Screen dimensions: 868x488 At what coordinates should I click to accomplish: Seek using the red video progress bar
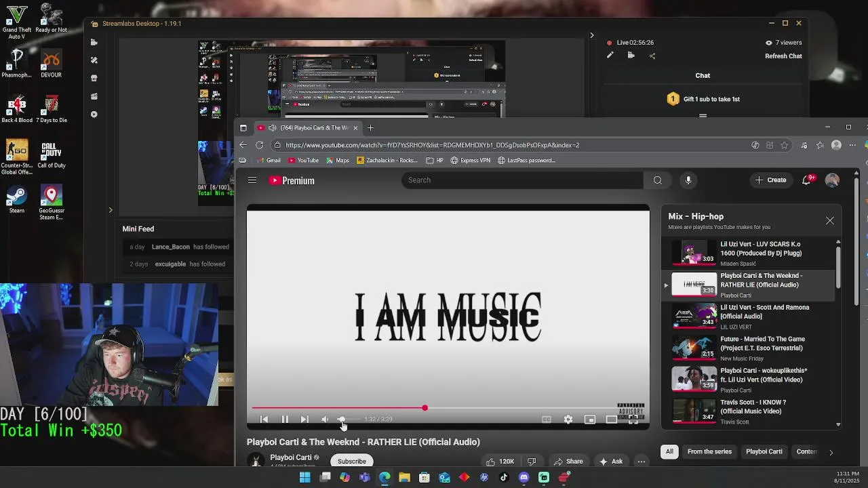coord(448,408)
